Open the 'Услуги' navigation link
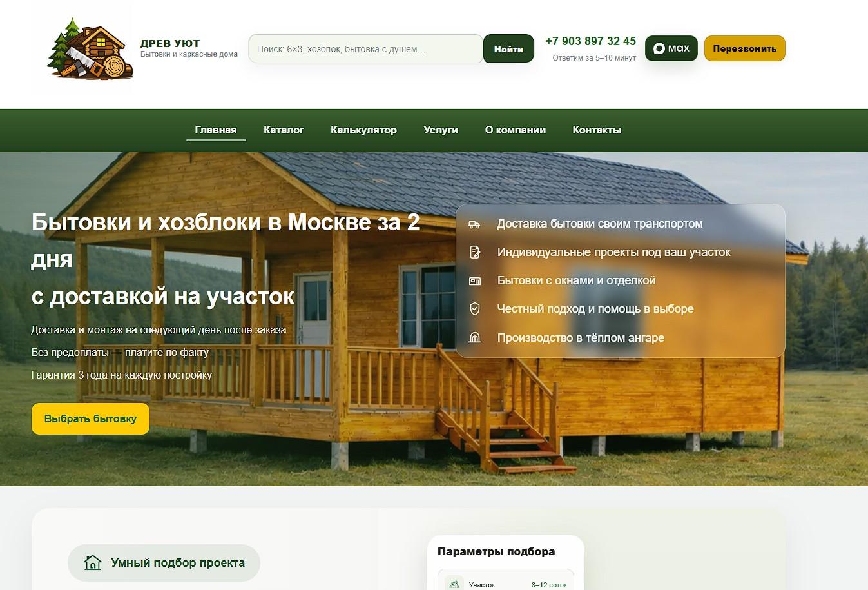Image resolution: width=868 pixels, height=590 pixels. 441,130
